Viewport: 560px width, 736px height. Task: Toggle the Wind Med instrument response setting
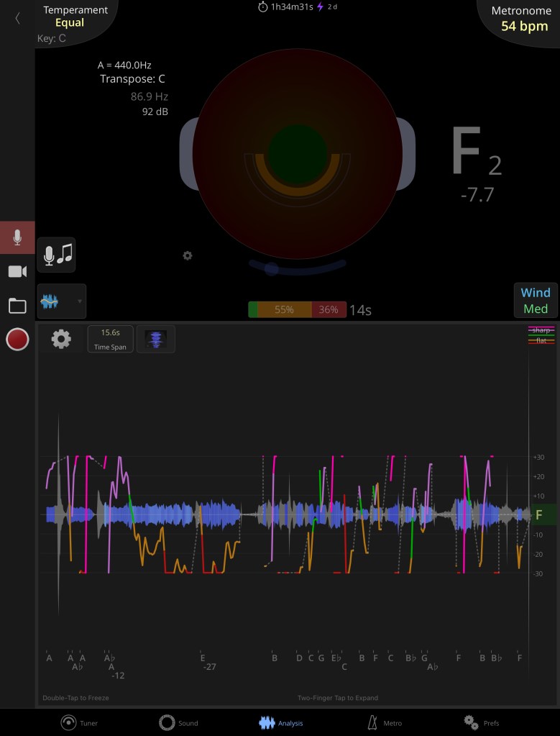pos(536,300)
